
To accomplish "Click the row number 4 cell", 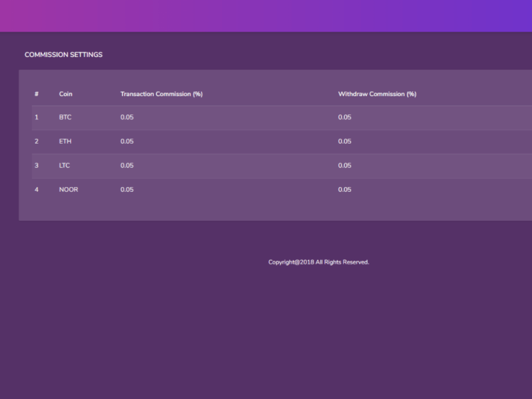I will pyautogui.click(x=37, y=189).
